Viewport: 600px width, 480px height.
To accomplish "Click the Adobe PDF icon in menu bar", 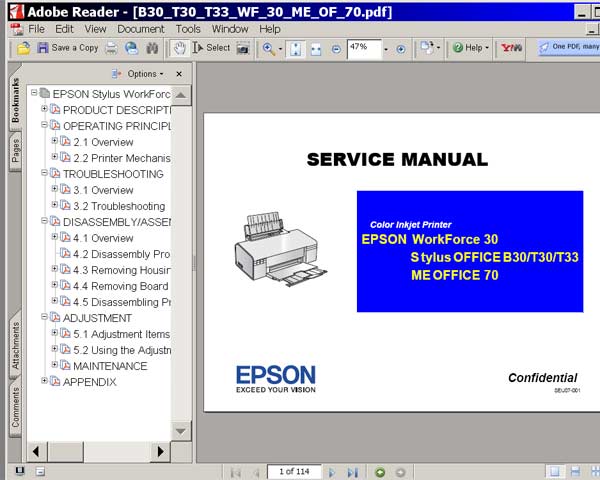I will (16, 29).
